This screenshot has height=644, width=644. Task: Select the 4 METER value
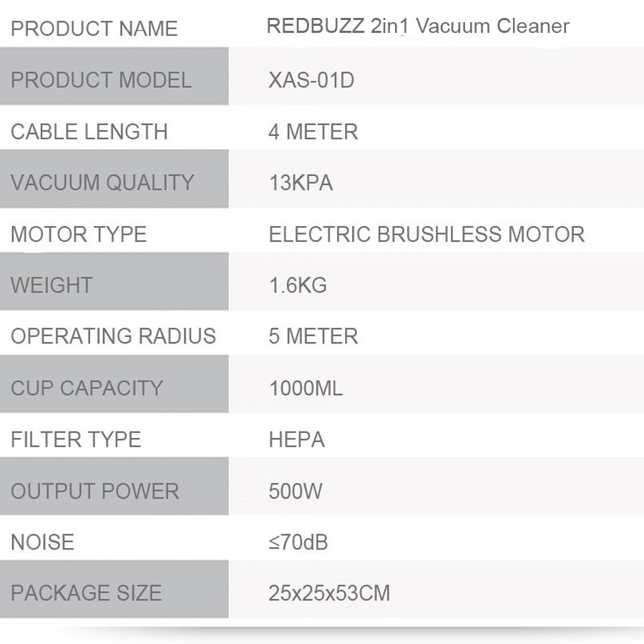coord(313,132)
